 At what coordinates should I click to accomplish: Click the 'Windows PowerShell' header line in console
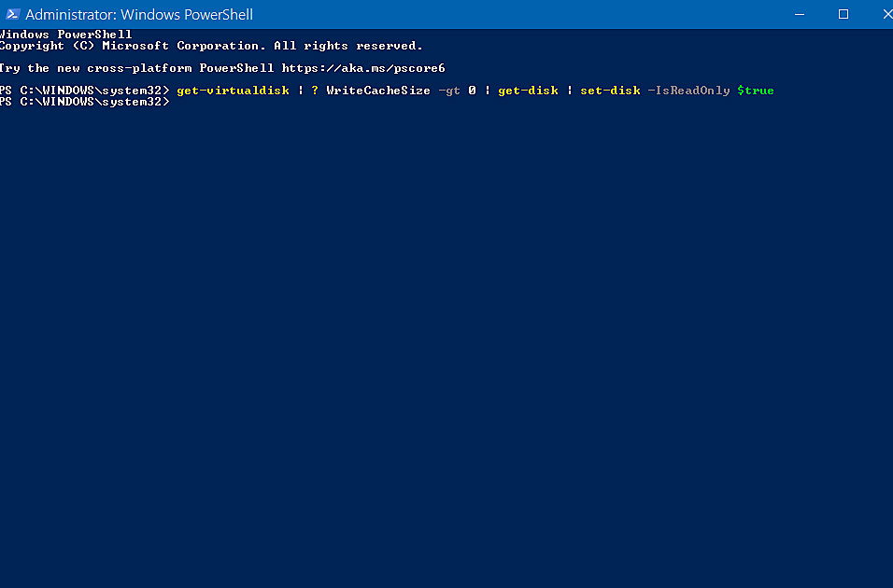(x=65, y=35)
